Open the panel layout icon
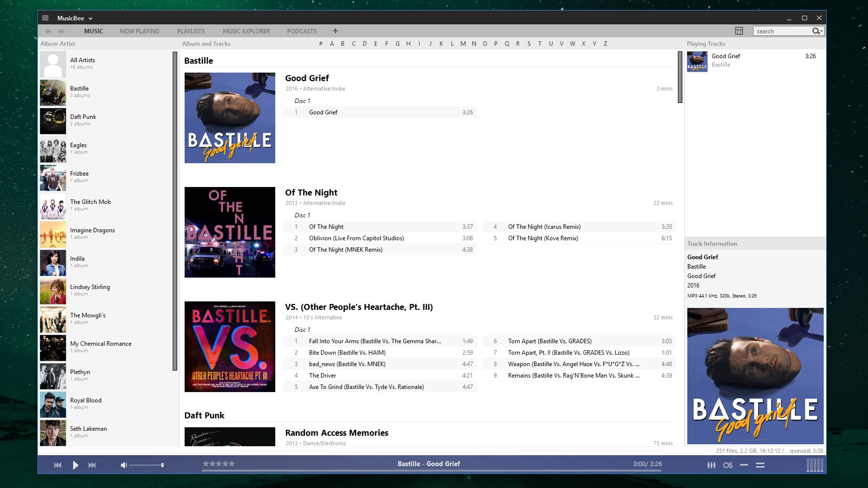 (739, 31)
